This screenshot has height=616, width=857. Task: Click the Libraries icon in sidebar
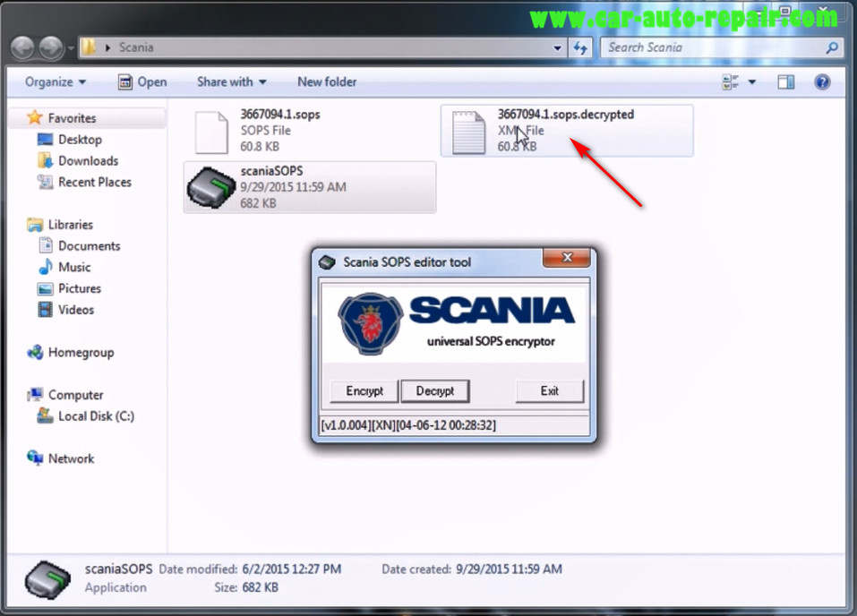(35, 225)
